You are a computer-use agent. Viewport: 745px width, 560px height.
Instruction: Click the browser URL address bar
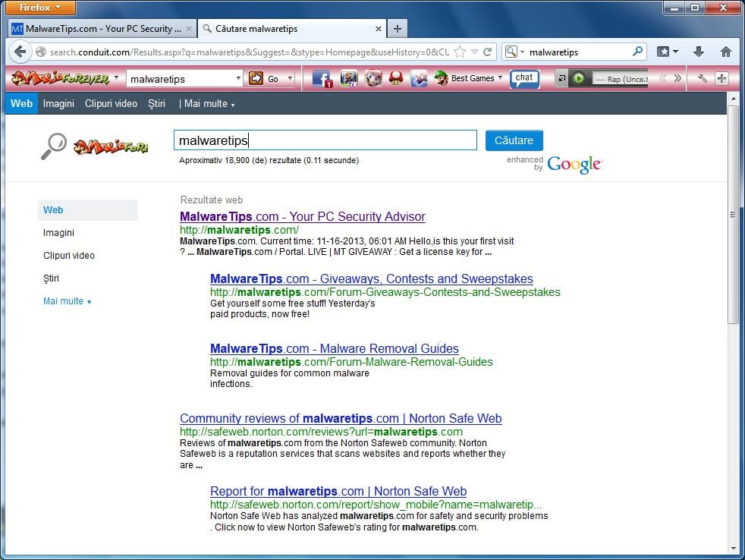click(249, 52)
